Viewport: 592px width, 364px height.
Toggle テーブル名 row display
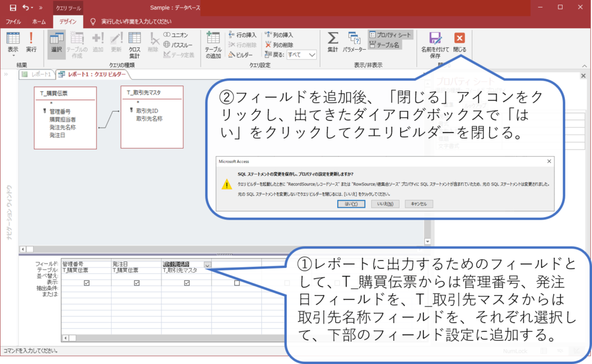(x=384, y=45)
